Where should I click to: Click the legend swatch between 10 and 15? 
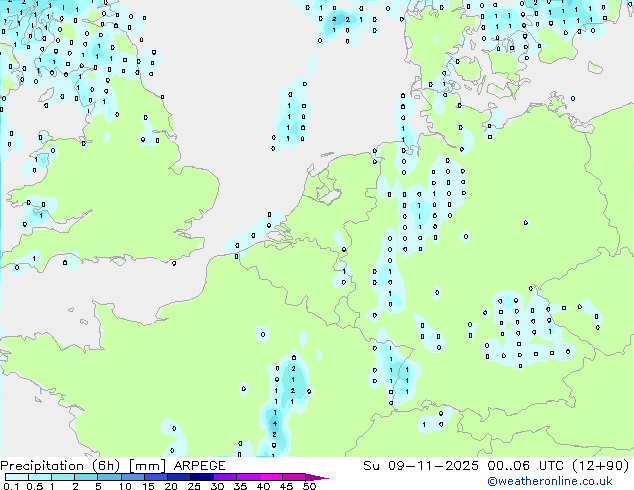133,477
